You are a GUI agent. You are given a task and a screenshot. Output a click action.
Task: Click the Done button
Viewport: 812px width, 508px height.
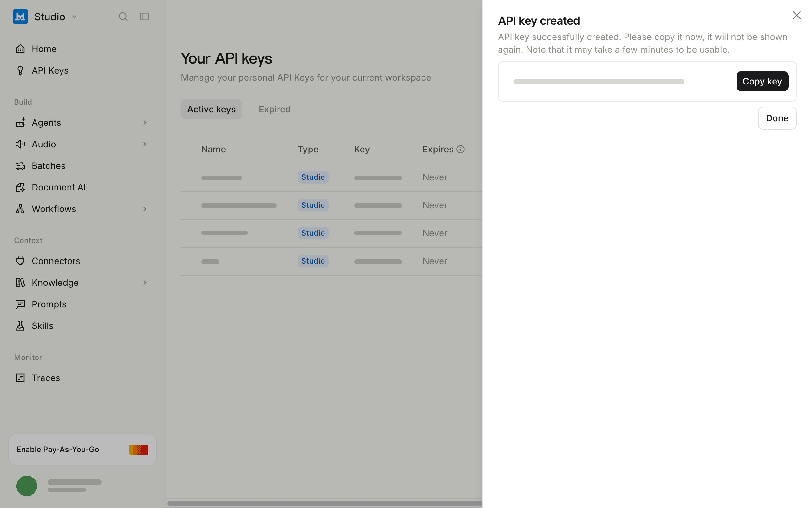pyautogui.click(x=777, y=118)
